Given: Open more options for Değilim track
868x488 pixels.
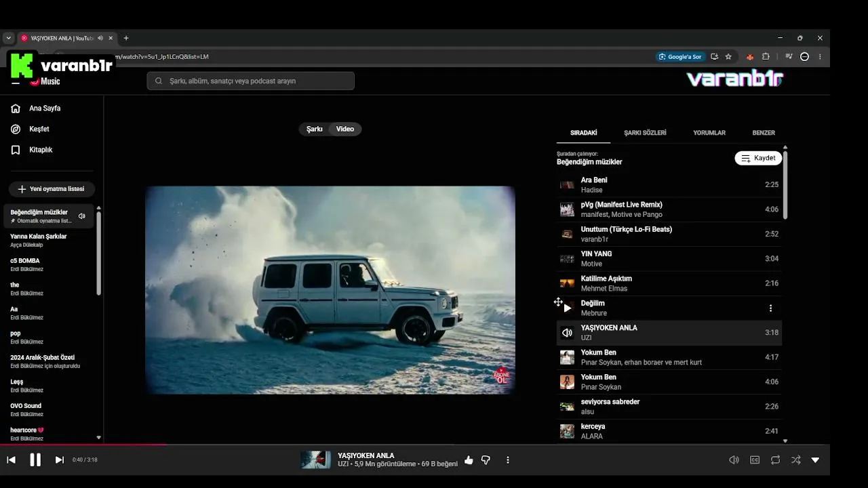Looking at the screenshot, I should coord(770,308).
